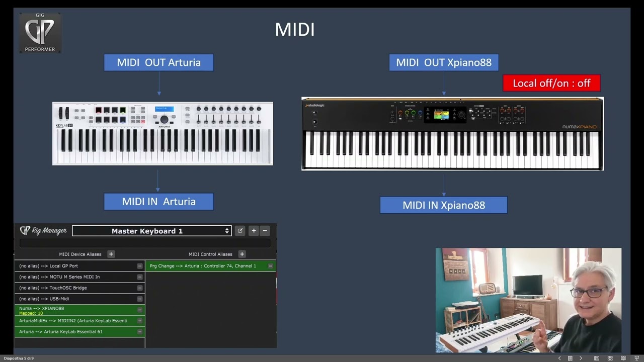Image resolution: width=644 pixels, height=362 pixels.
Task: Select the Prg Change --> Arturia control alias
Action: point(210,266)
